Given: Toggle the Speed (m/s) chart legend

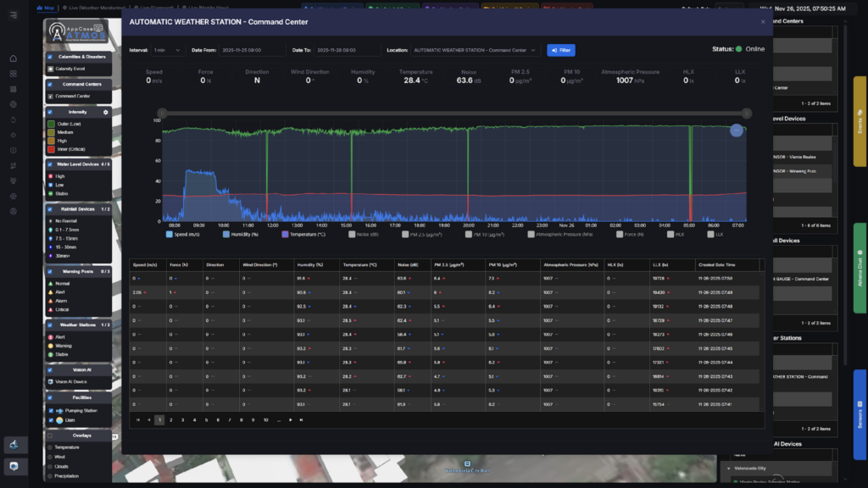Looking at the screenshot, I should [x=183, y=235].
